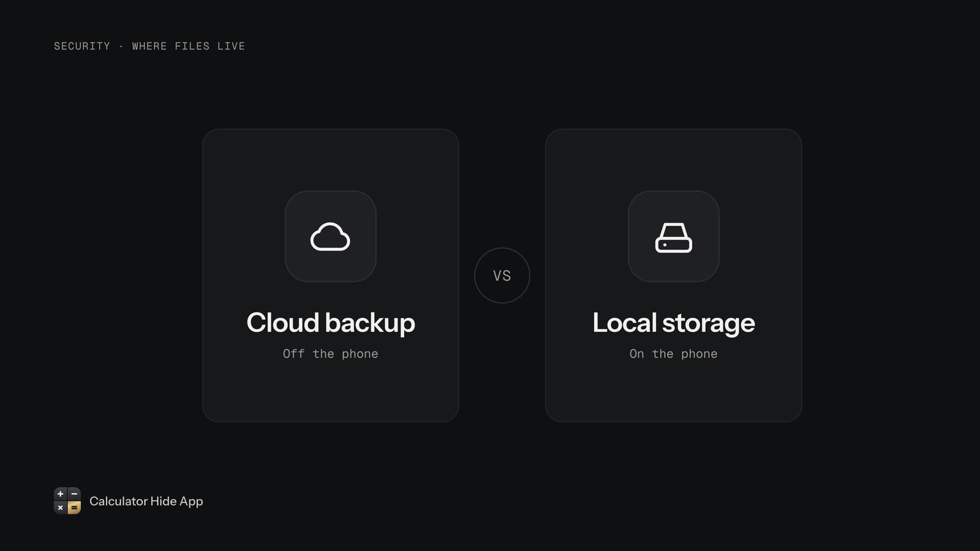Click the VS circle badge
980x551 pixels.
(502, 275)
